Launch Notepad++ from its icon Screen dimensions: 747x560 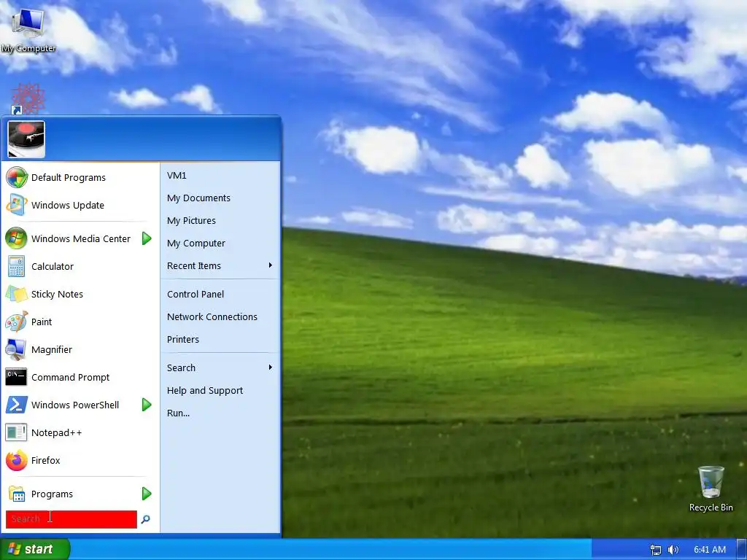coord(17,432)
